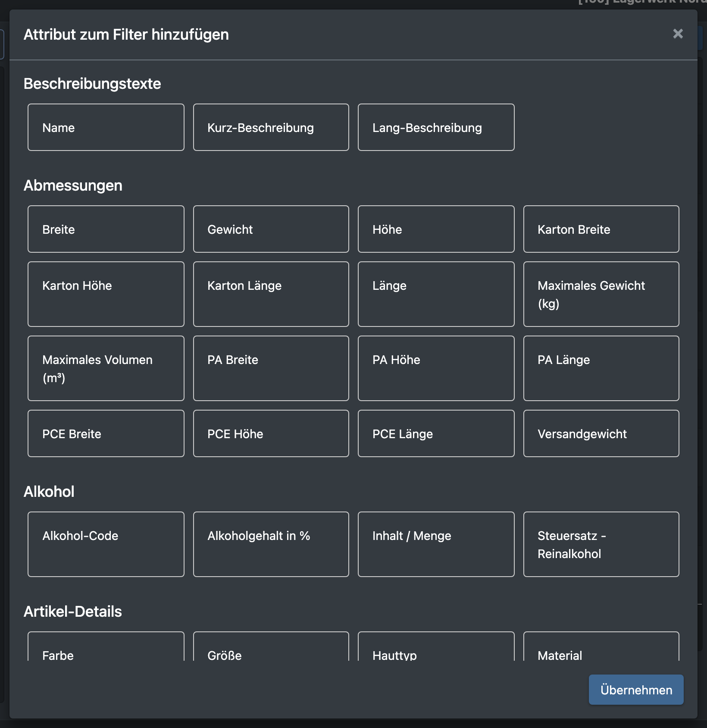Select the Länge attribute card
The width and height of the screenshot is (707, 728).
click(436, 294)
